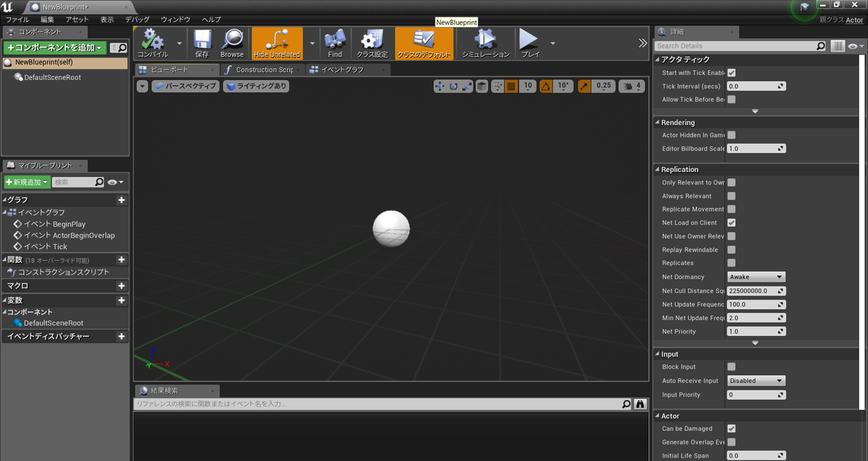
Task: Open クラス設定 class settings
Action: (x=373, y=44)
